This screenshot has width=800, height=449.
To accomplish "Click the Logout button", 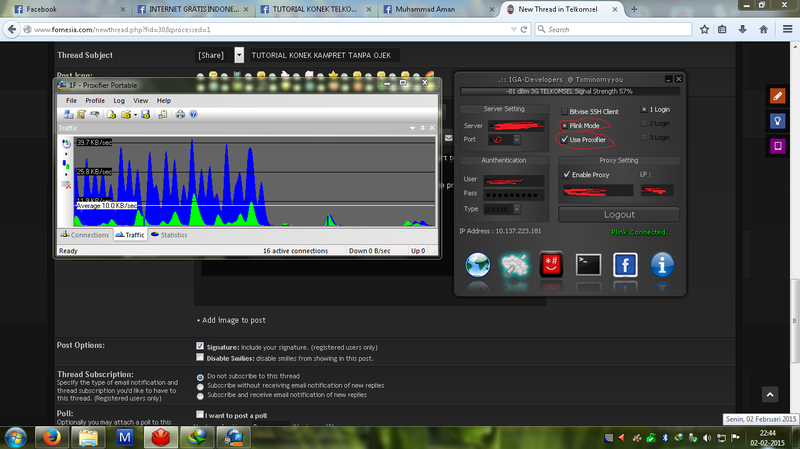I will (619, 214).
